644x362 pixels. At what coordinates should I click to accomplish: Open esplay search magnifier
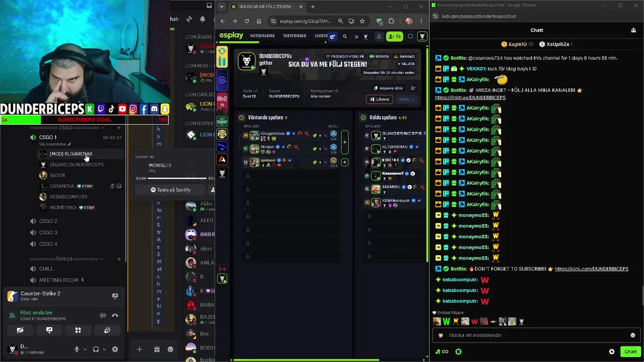coord(345,36)
